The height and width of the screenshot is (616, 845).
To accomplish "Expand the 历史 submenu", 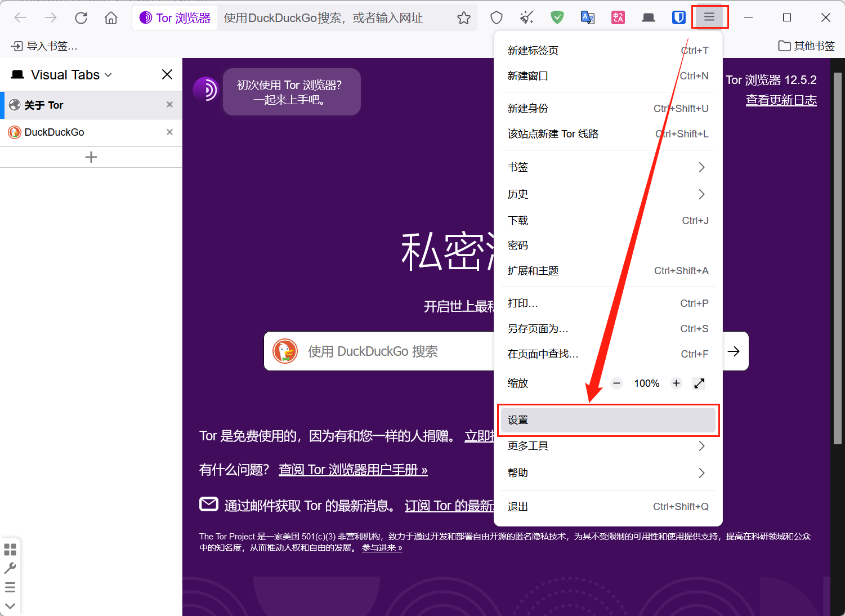I will (608, 194).
